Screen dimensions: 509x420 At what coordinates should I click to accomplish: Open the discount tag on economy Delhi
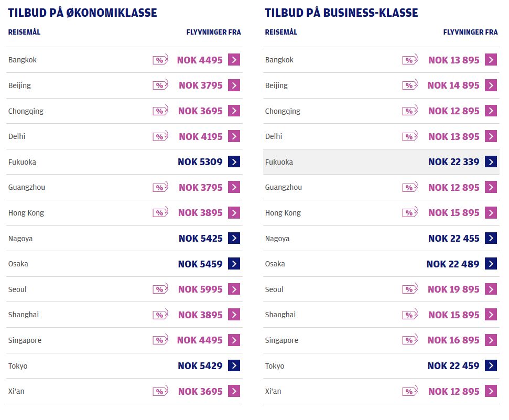tap(160, 136)
